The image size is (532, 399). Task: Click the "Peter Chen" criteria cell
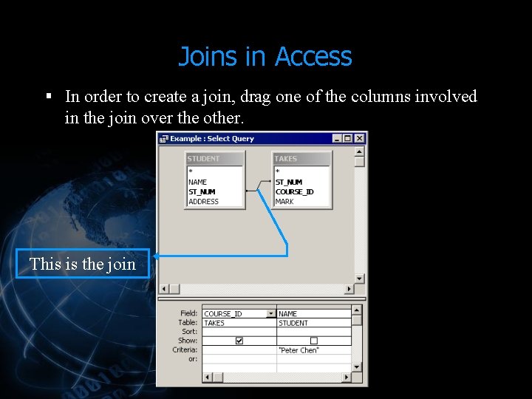pyautogui.click(x=314, y=349)
